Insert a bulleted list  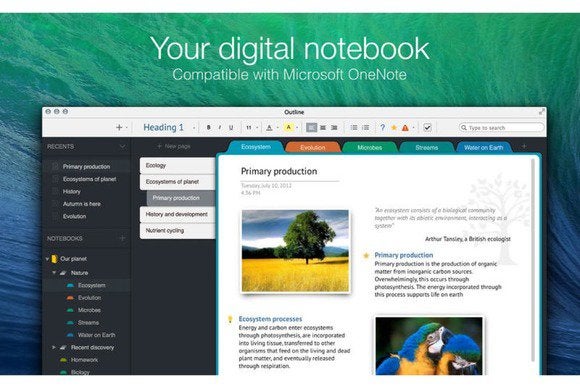coord(354,128)
